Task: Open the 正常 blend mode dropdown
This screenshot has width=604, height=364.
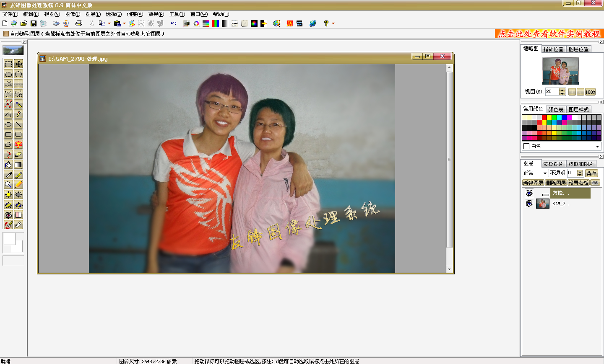Action: point(545,173)
